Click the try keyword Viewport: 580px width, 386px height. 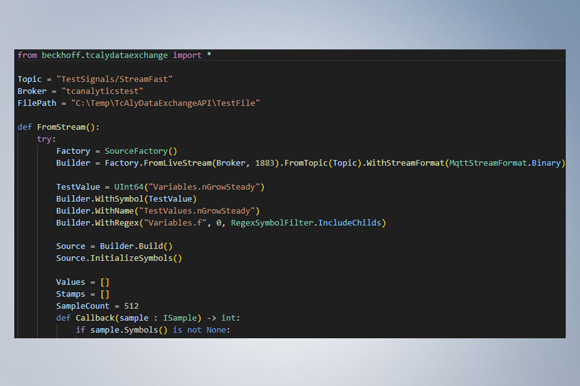click(x=44, y=139)
